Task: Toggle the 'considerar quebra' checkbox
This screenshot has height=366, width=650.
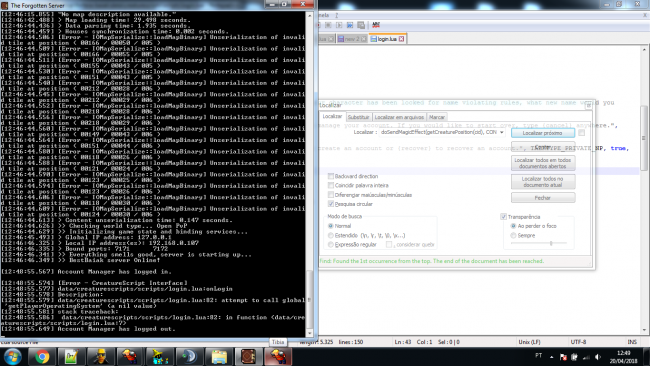Action: coord(389,245)
